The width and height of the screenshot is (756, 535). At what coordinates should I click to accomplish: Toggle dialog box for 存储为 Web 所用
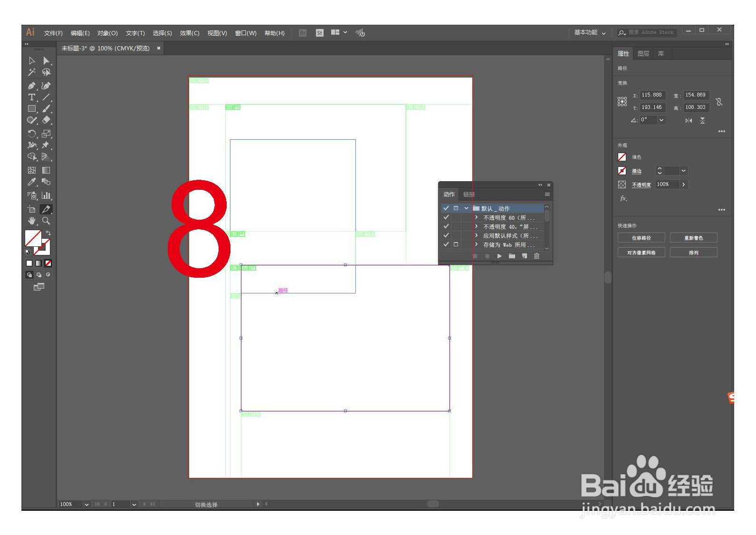tap(456, 244)
